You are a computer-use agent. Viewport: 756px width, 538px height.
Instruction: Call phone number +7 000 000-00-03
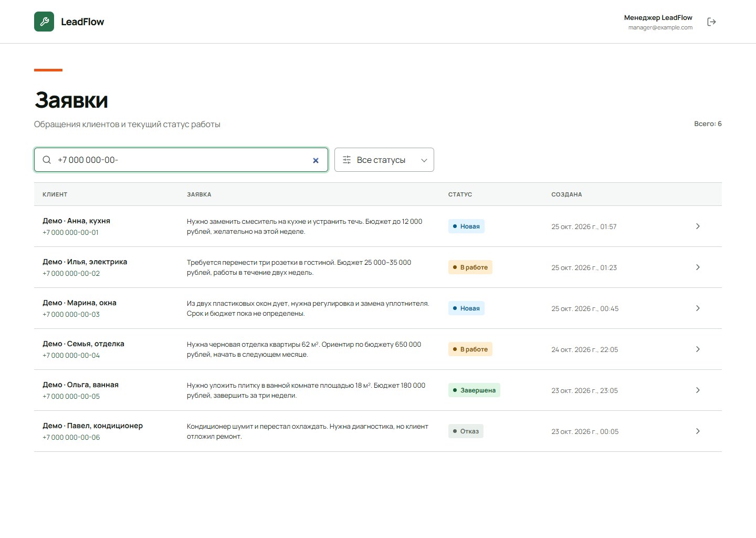click(x=71, y=314)
